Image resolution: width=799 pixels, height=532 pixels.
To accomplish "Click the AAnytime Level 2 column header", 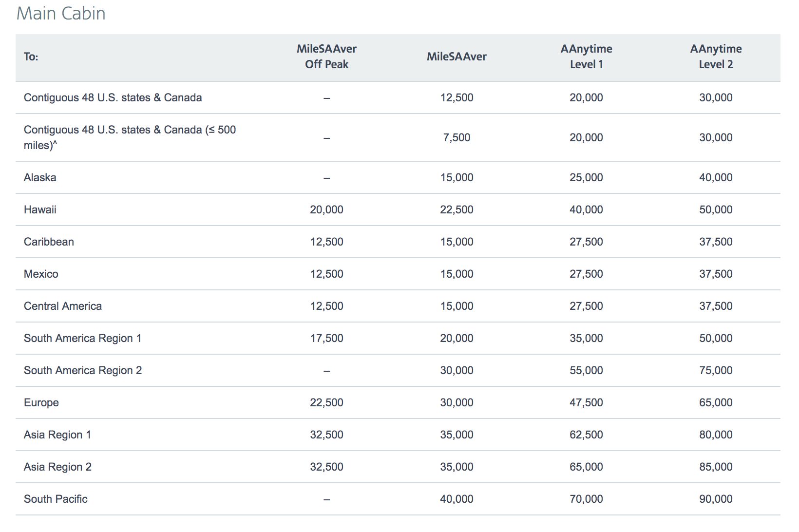I will (716, 56).
